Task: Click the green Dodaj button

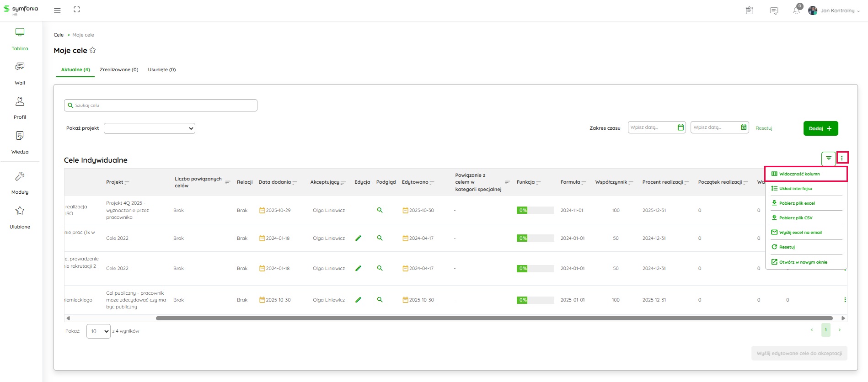Action: pyautogui.click(x=820, y=128)
